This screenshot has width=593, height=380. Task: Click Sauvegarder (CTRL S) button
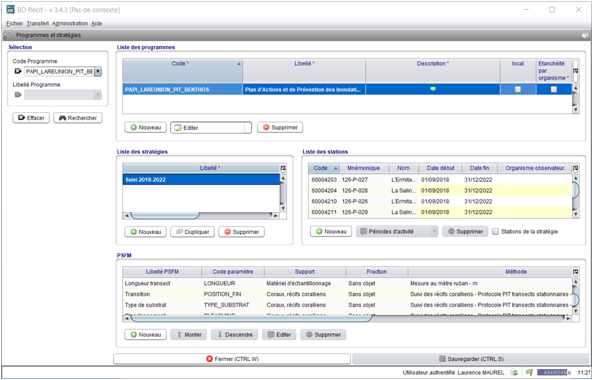[471, 359]
